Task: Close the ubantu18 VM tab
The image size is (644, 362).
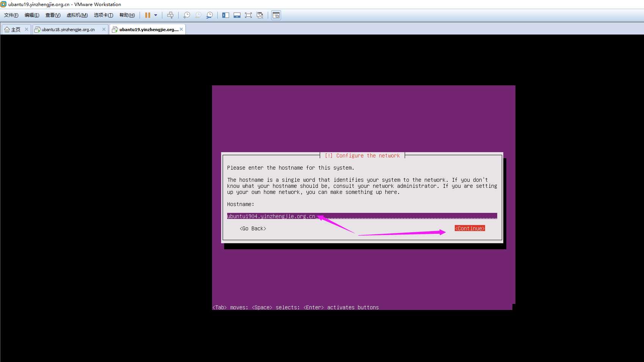Action: click(x=104, y=29)
